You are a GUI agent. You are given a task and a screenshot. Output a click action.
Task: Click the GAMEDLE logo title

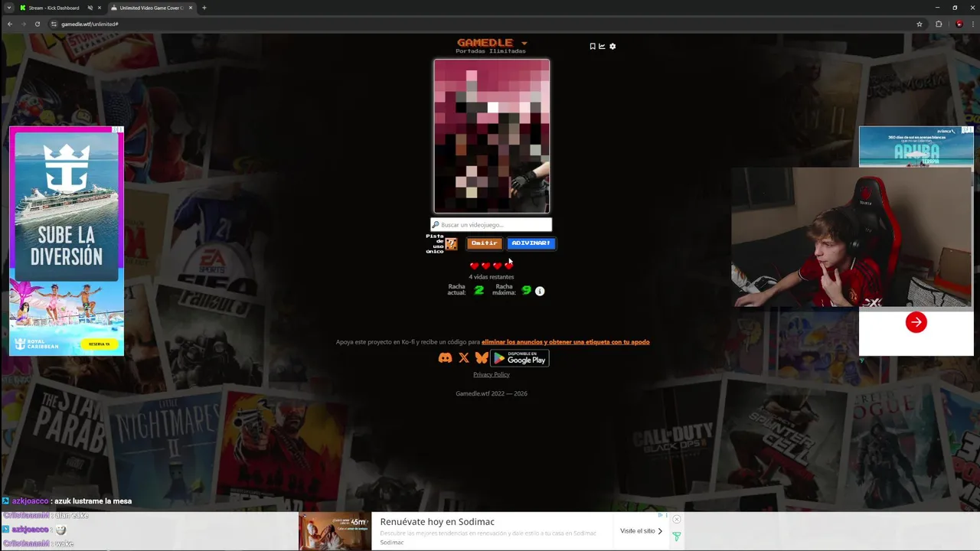point(485,42)
